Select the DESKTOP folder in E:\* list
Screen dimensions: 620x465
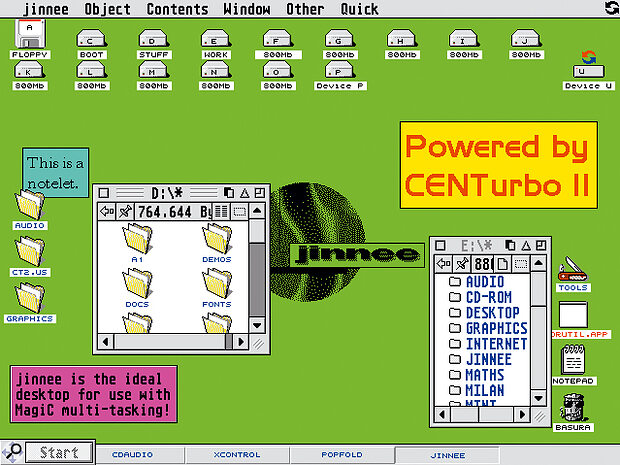tap(484, 313)
